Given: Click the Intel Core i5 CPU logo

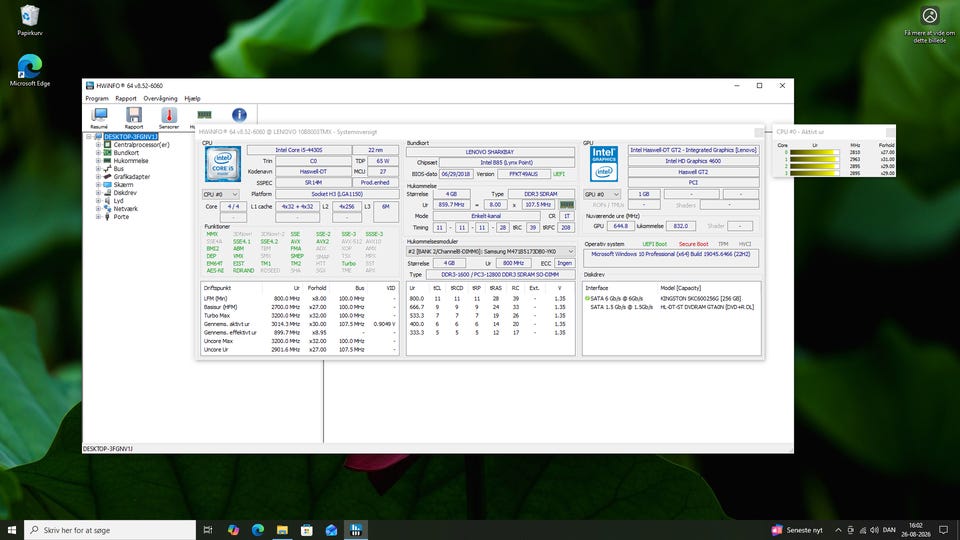Looking at the screenshot, I should click(223, 163).
